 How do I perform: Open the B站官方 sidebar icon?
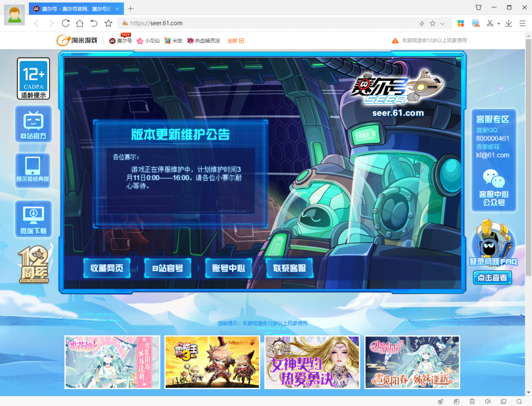pyautogui.click(x=33, y=124)
